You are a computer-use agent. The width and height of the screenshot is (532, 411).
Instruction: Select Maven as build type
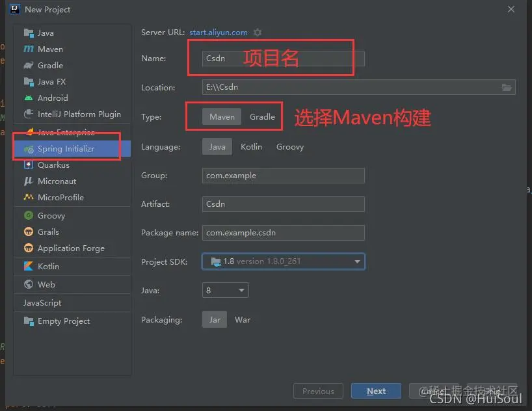click(222, 117)
